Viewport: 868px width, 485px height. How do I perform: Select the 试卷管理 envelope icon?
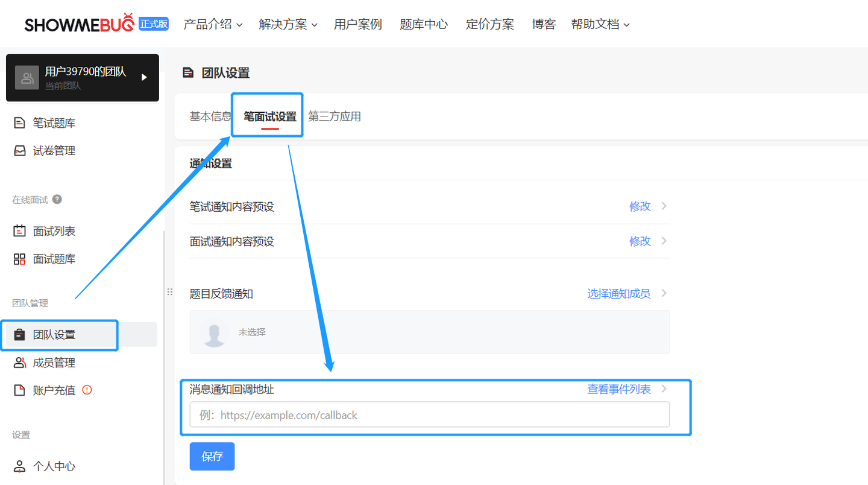point(20,150)
